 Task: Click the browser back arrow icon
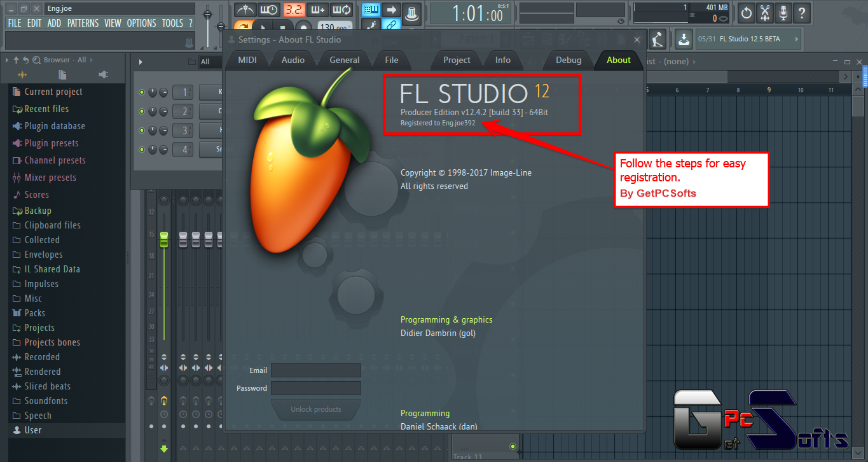25,60
